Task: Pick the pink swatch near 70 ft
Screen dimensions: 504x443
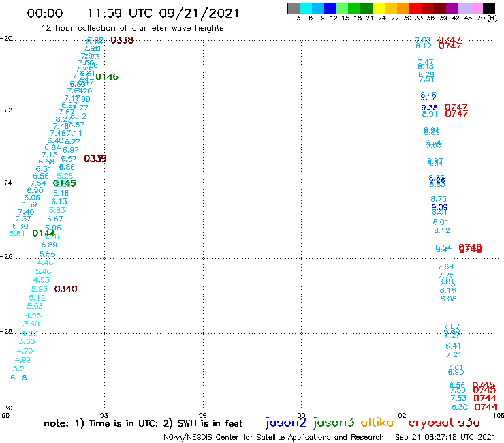Action: point(476,8)
